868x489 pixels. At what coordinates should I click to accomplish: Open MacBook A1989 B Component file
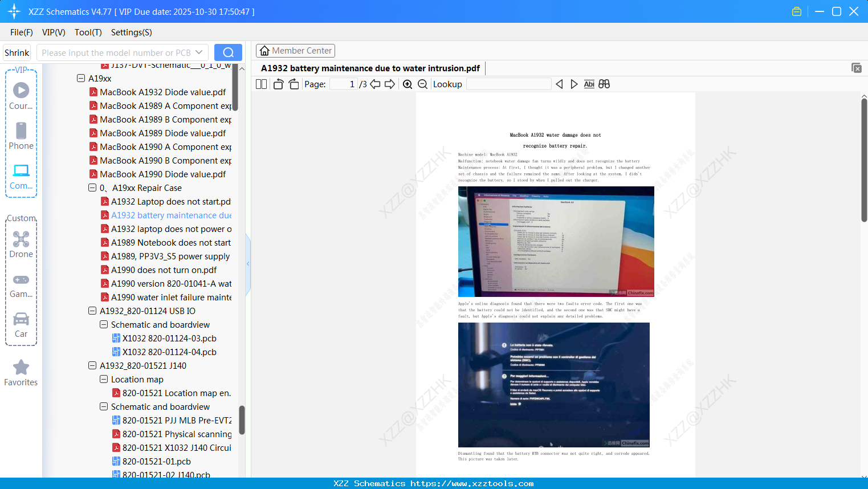[x=160, y=120]
